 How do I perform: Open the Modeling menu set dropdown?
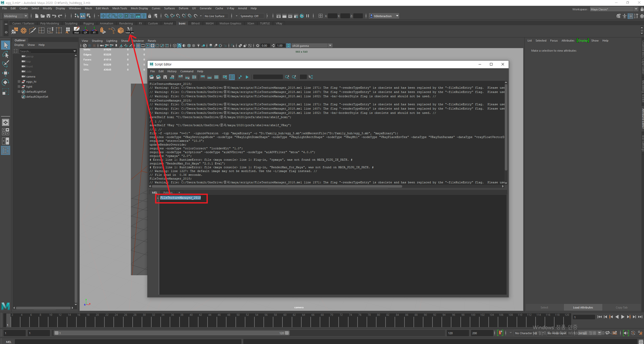tap(16, 16)
